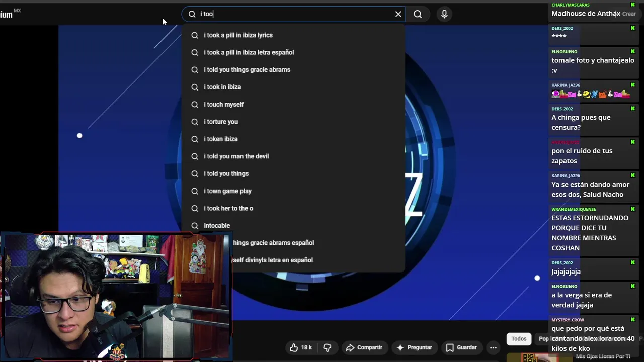Choose suggestion 'i took a pill in ibiza letra español'
The image size is (644, 362).
(293, 52)
